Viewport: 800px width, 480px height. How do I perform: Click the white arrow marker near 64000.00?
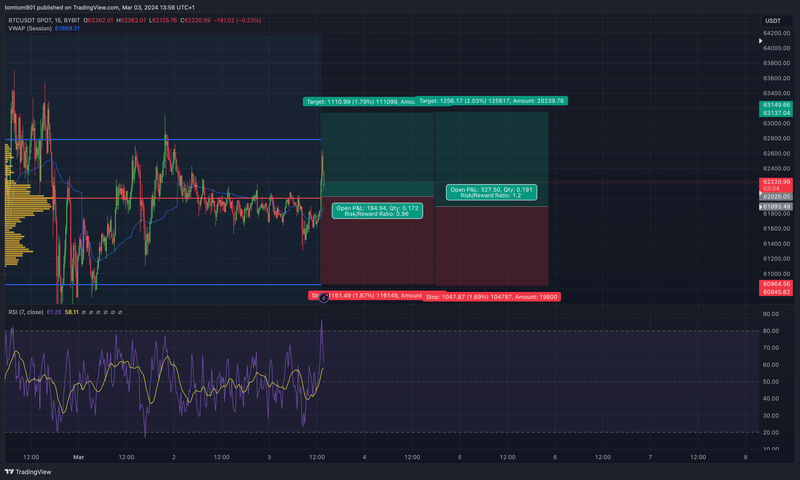(x=760, y=41)
